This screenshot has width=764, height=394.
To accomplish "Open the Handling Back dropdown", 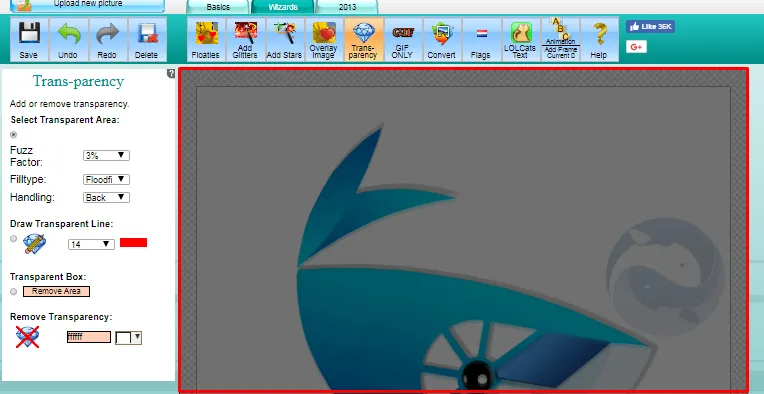I will (x=106, y=197).
